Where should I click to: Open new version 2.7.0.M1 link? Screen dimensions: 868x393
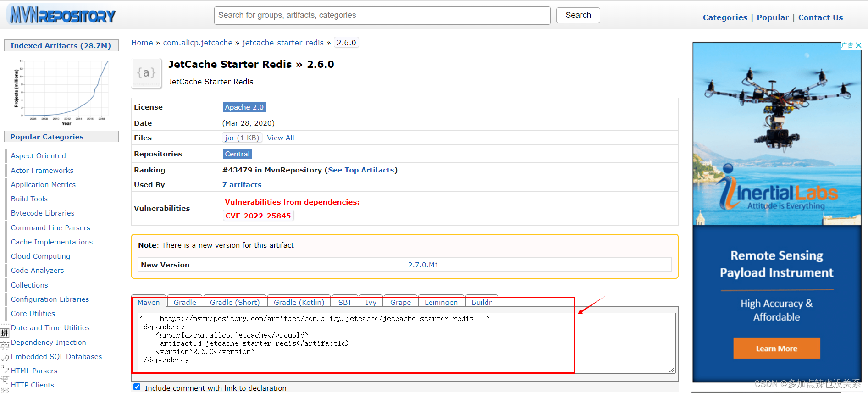pyautogui.click(x=423, y=265)
